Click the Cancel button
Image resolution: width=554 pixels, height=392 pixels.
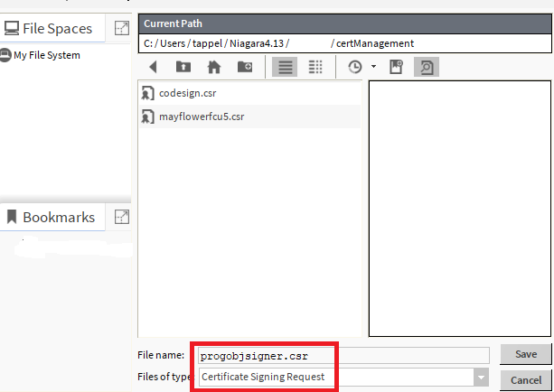[x=525, y=380]
